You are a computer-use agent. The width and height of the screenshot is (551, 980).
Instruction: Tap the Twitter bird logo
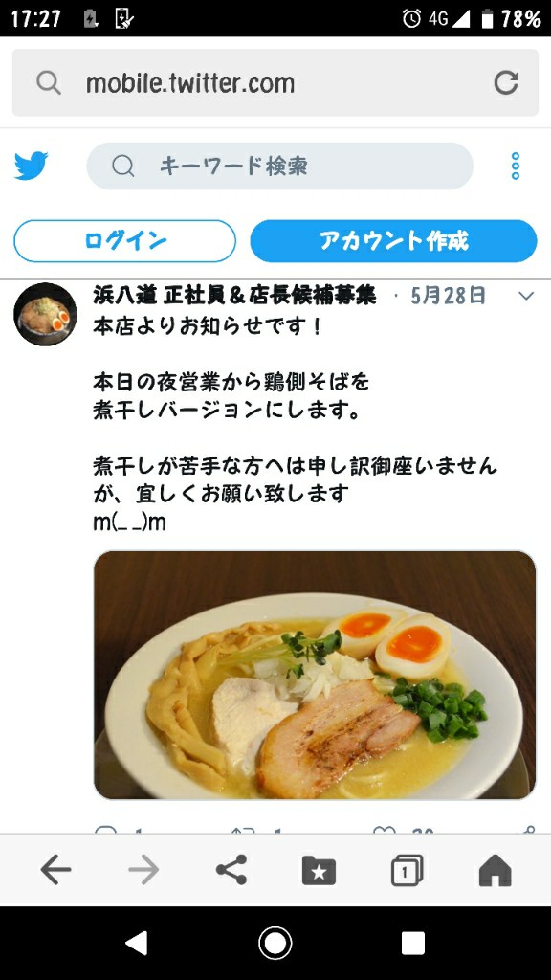(32, 166)
